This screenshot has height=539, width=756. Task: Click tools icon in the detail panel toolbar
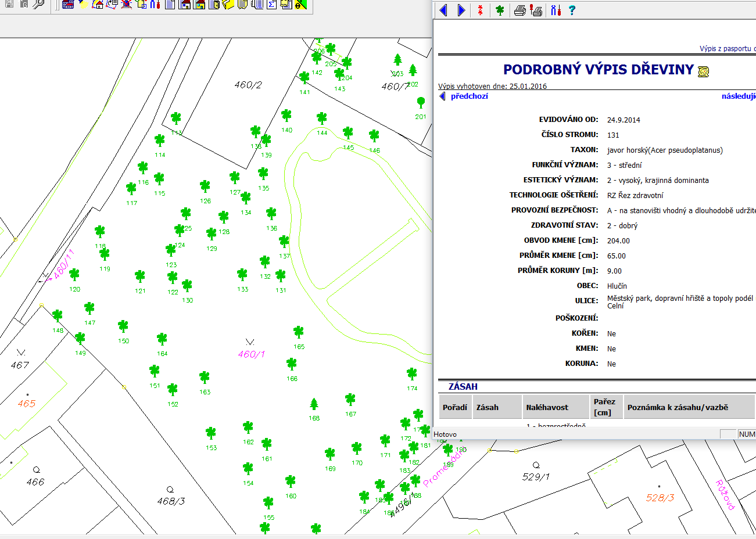[x=556, y=10]
